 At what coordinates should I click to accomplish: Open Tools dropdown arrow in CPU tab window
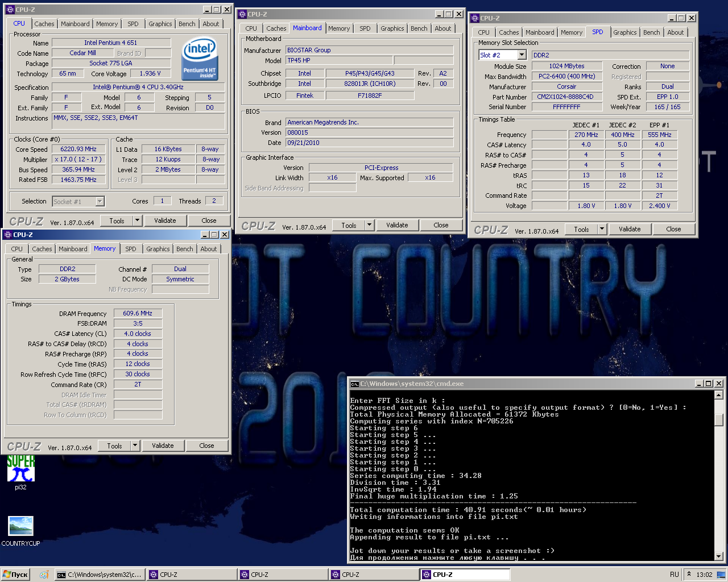(x=137, y=221)
